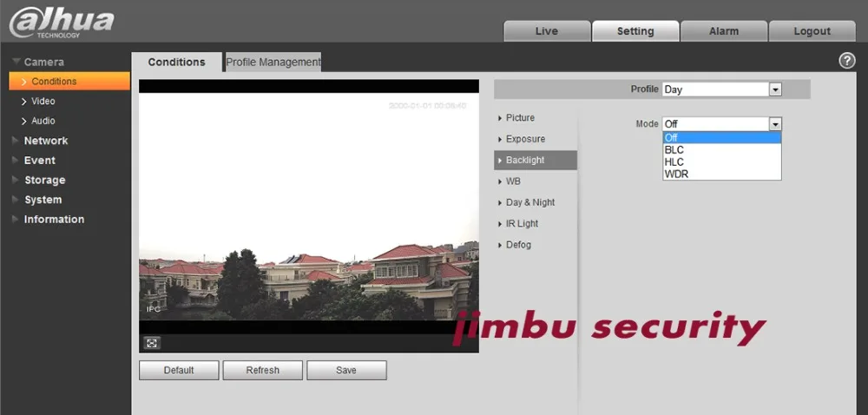Collapse the Camera section in the sidebar

(x=43, y=62)
